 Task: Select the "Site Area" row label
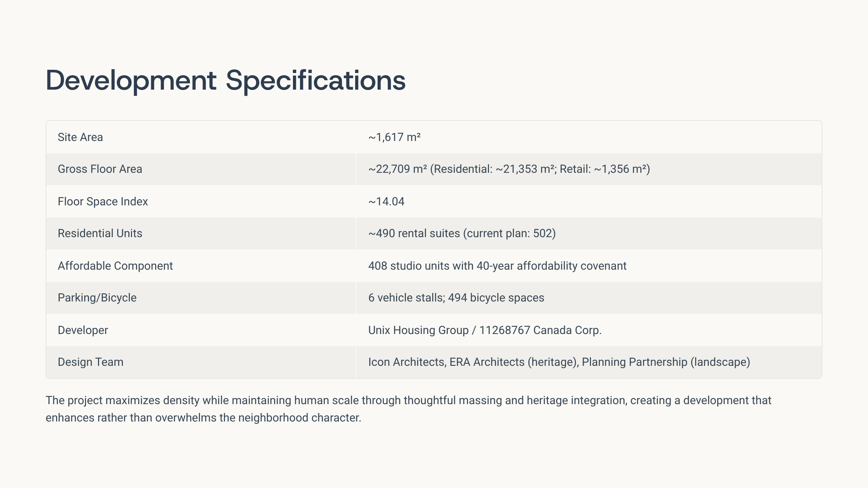coord(80,137)
